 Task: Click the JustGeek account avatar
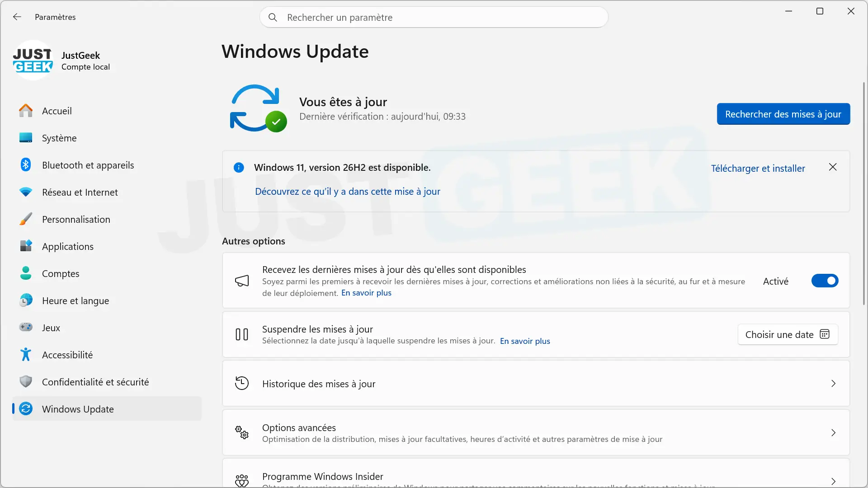33,61
